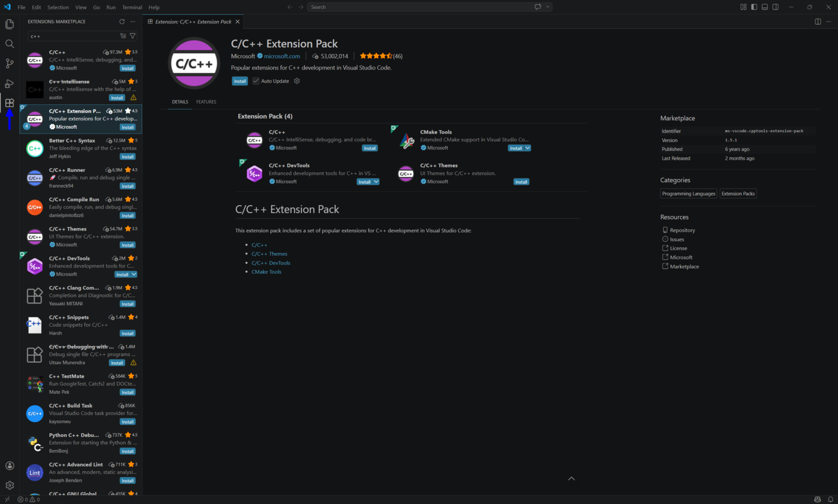Open the Search view in the activity bar
The width and height of the screenshot is (838, 504).
pyautogui.click(x=9, y=43)
